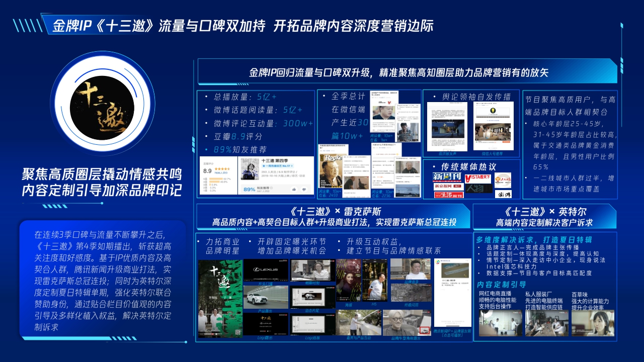
Task: Open the 7836人评价 ratings link
Action: click(x=221, y=173)
